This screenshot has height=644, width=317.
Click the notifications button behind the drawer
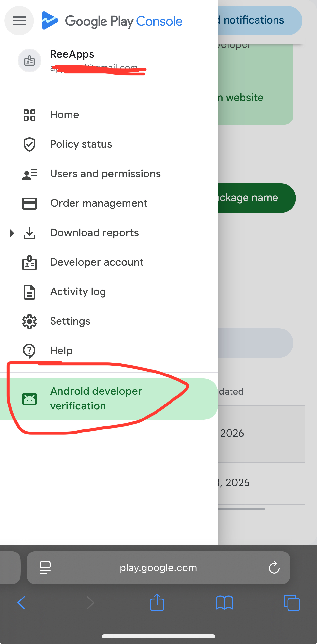tap(260, 20)
